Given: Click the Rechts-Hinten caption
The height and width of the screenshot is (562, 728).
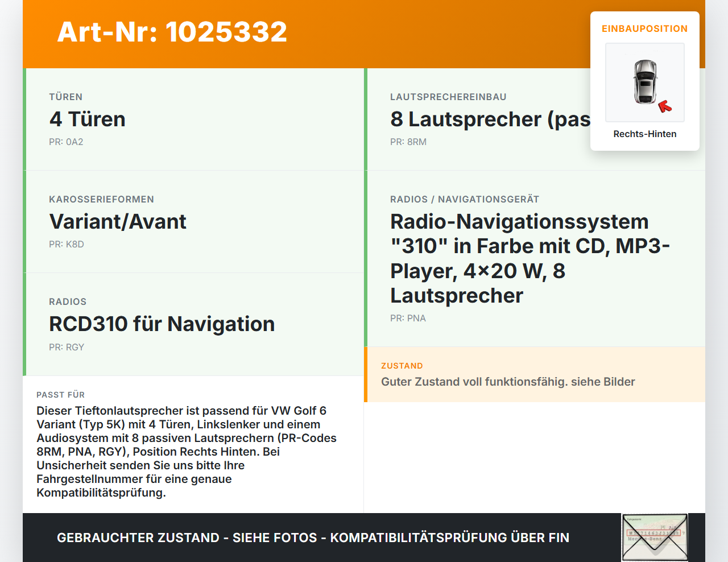Looking at the screenshot, I should [645, 134].
